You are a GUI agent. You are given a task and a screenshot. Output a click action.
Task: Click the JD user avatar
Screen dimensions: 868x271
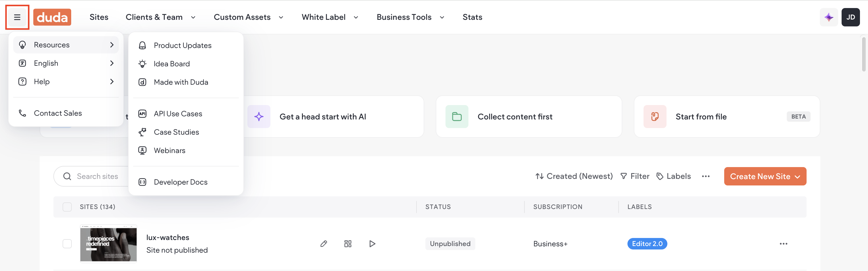tap(850, 17)
